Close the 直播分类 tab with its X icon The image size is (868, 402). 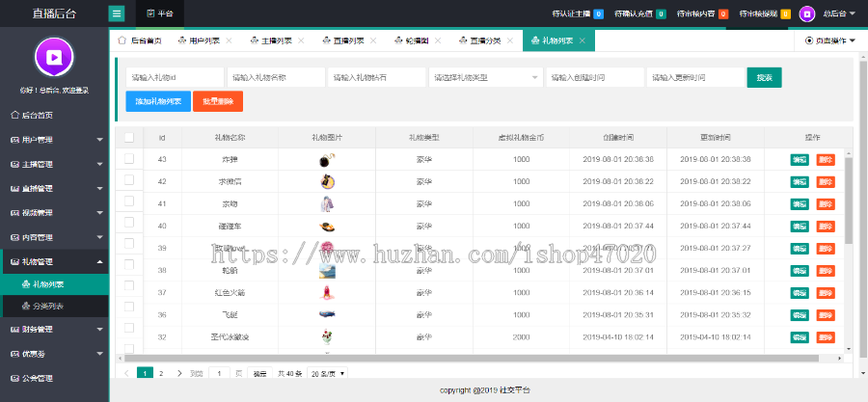click(x=510, y=40)
